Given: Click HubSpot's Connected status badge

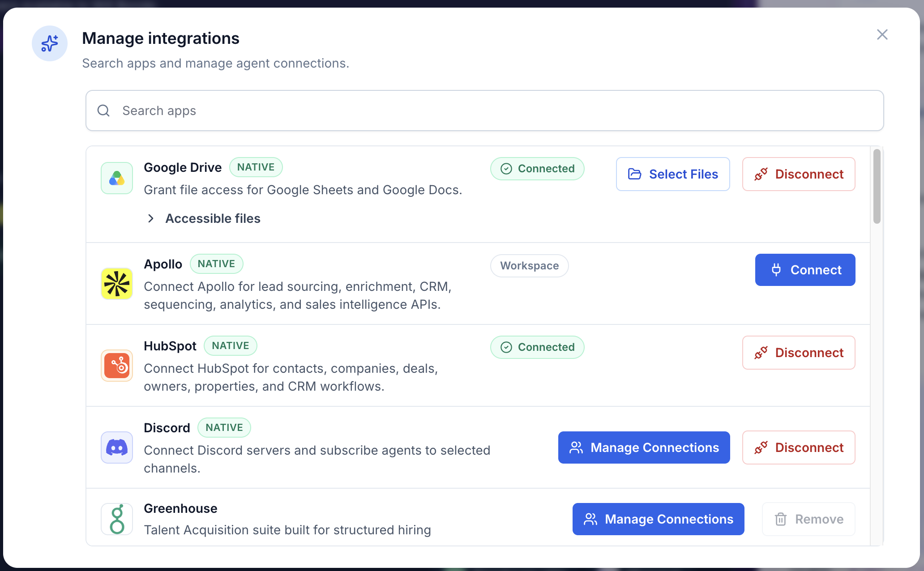Looking at the screenshot, I should (x=537, y=347).
